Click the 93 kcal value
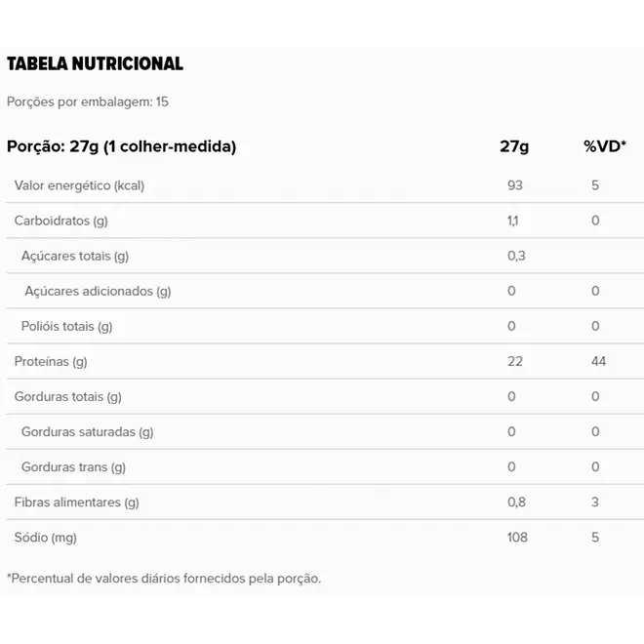 tap(515, 185)
